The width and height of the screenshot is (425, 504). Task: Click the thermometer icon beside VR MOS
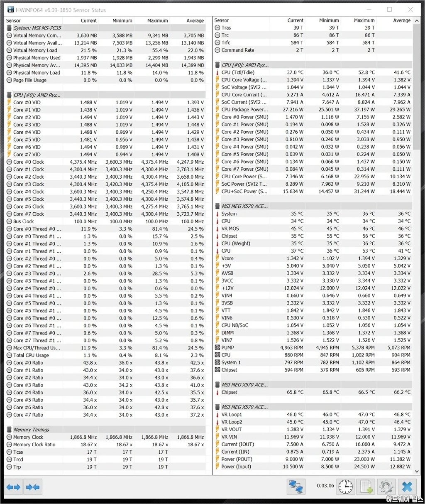[x=217, y=229]
